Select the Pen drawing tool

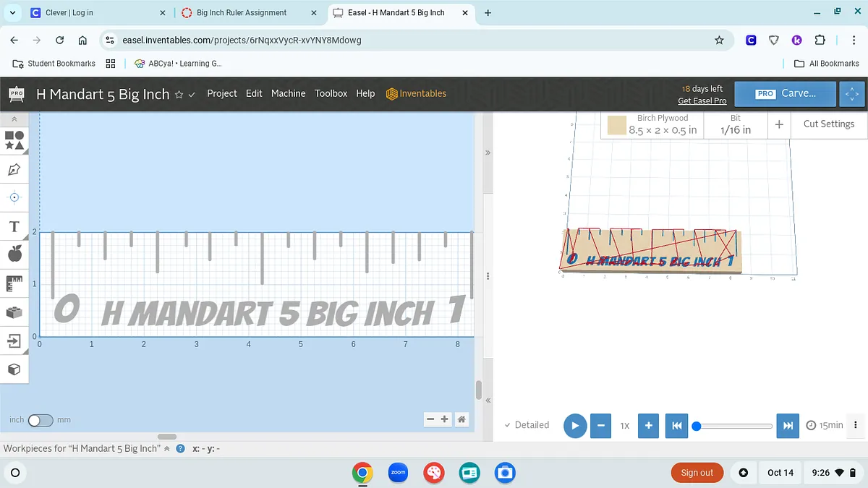click(x=14, y=169)
